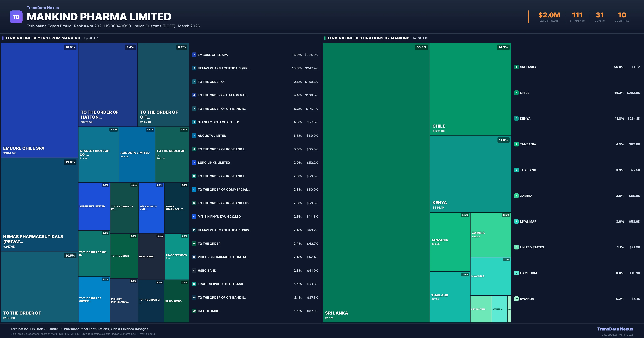Click rank badge 1 beside SRI LANKA
Screen dimensions: 644x338
516,67
